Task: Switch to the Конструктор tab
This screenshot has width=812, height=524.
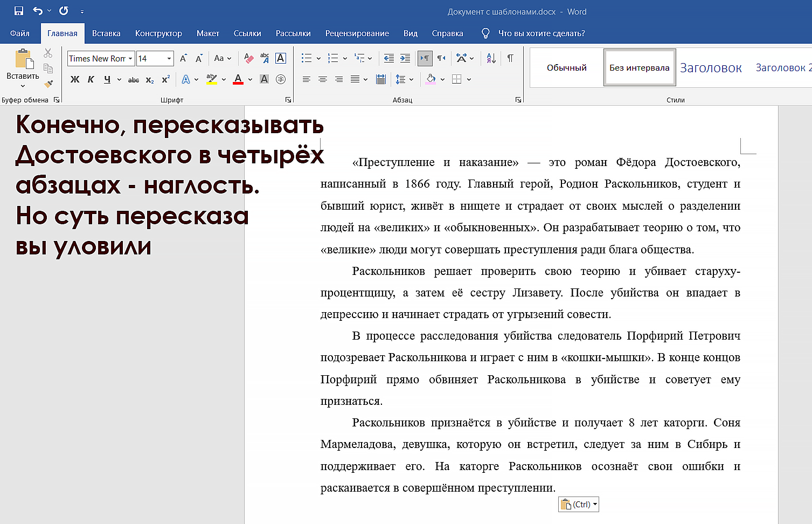Action: coord(158,33)
